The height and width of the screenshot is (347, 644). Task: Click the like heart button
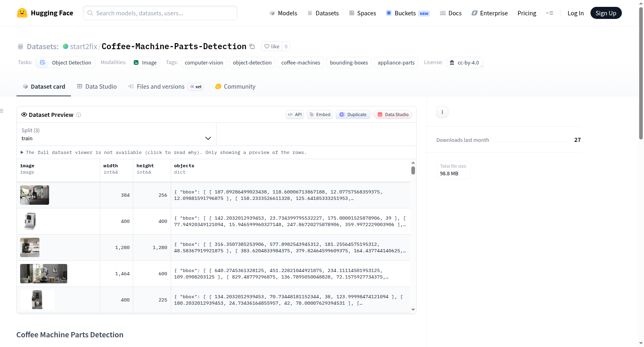click(x=272, y=46)
